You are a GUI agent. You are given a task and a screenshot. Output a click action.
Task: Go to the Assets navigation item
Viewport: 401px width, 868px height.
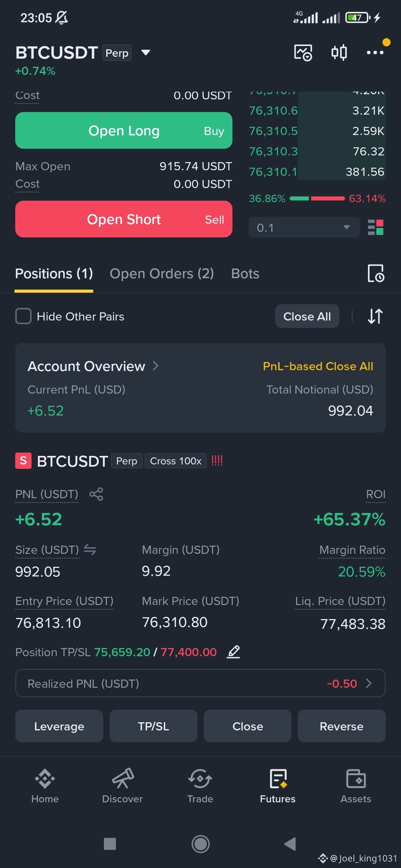(x=356, y=786)
